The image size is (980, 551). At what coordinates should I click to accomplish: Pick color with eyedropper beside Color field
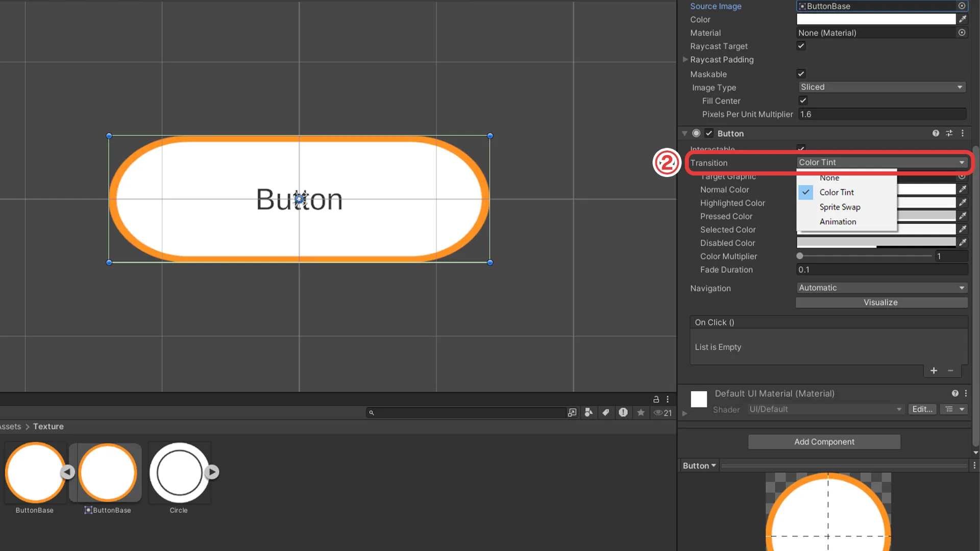963,19
